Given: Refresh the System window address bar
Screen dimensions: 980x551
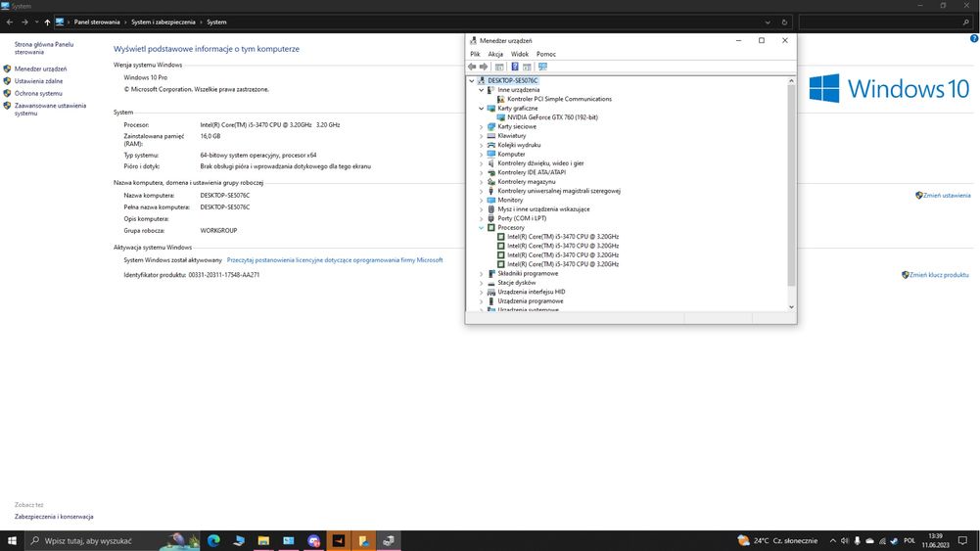Looking at the screenshot, I should 784,22.
